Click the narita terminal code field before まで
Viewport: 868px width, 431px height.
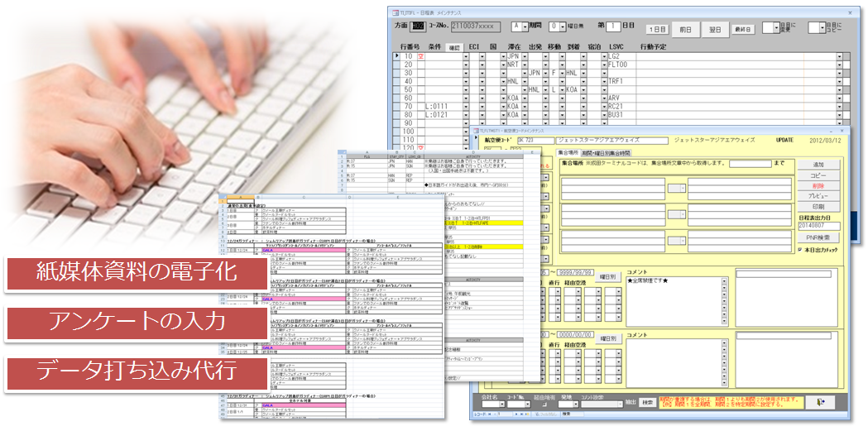[x=751, y=164]
